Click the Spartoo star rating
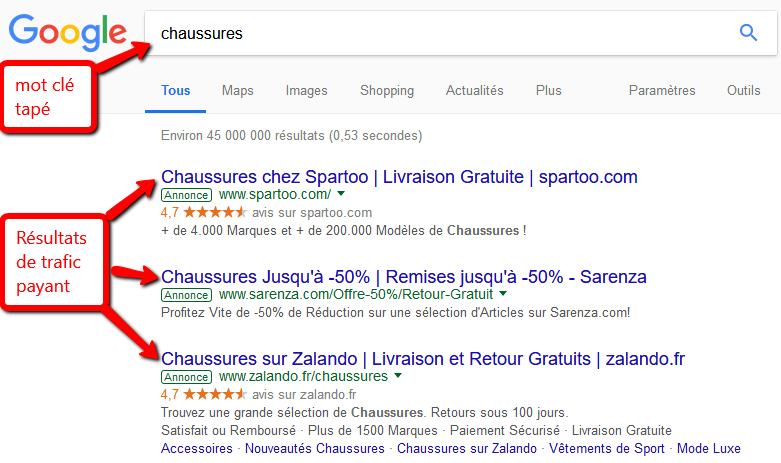781x463 pixels. [215, 213]
